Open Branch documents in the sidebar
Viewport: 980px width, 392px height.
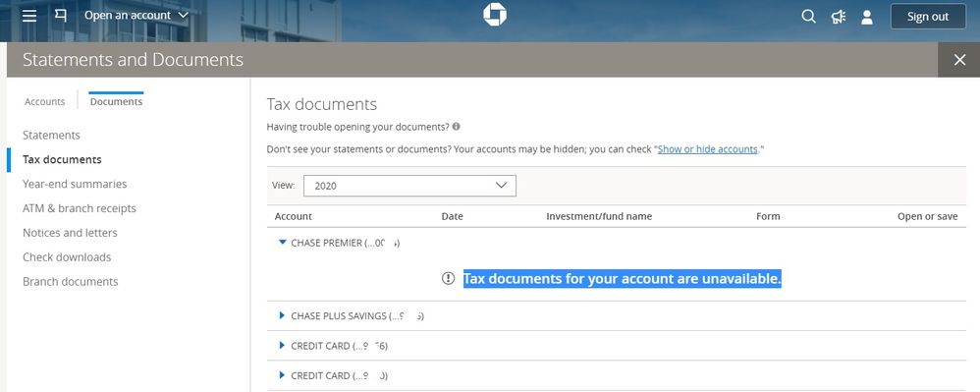[x=70, y=281]
